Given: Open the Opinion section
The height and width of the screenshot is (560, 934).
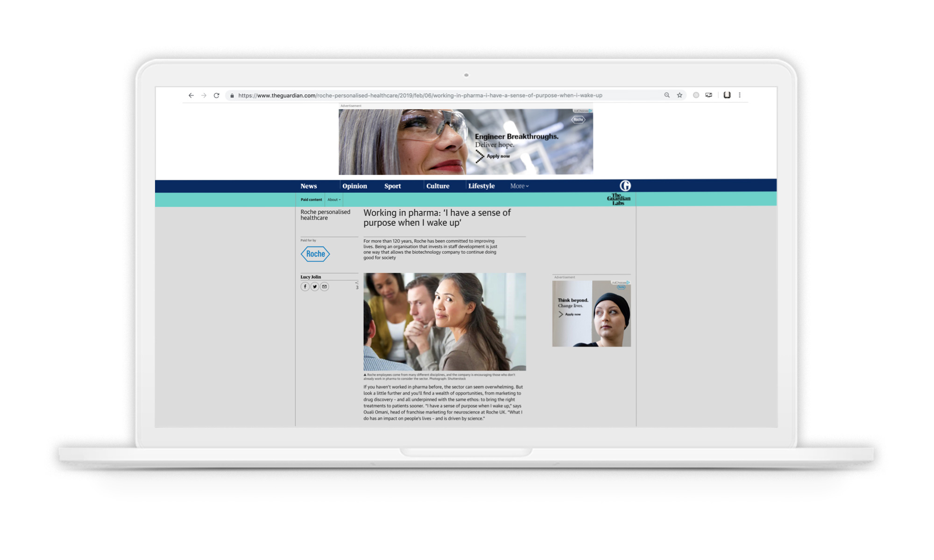Looking at the screenshot, I should click(x=355, y=186).
